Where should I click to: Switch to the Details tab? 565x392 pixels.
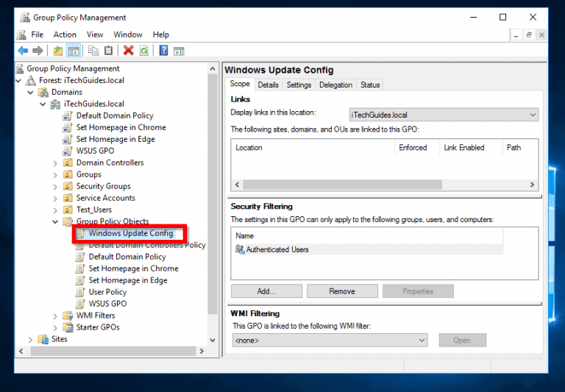point(268,85)
